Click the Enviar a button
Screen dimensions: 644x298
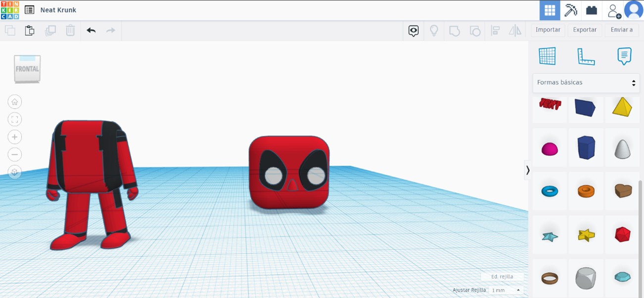(621, 30)
